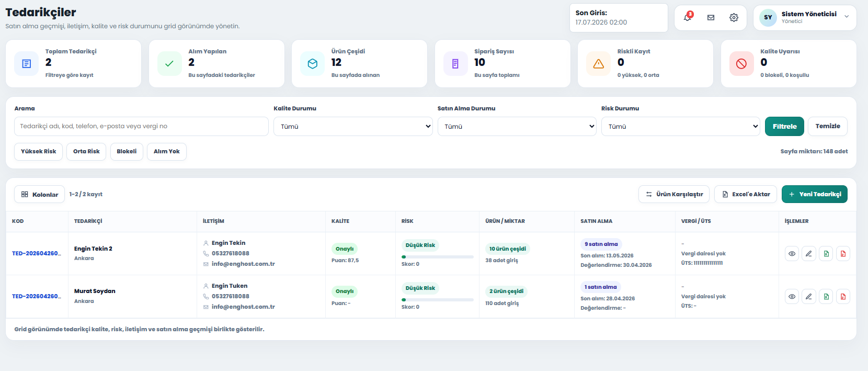The width and height of the screenshot is (868, 371).
Task: Open the mail envelope icon
Action: click(x=711, y=17)
